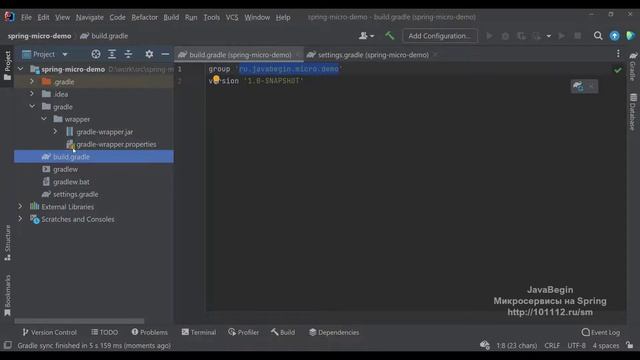Click the Run play icon in toolbar
Image resolution: width=640 pixels, height=360 pixels.
489,36
